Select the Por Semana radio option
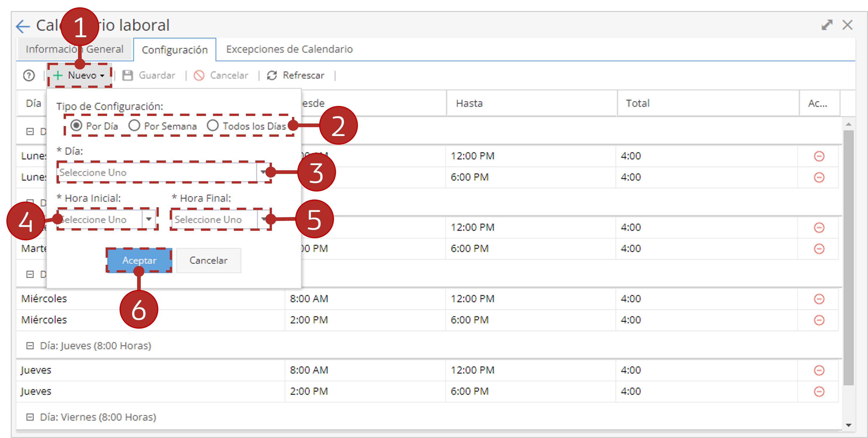 click(x=134, y=126)
